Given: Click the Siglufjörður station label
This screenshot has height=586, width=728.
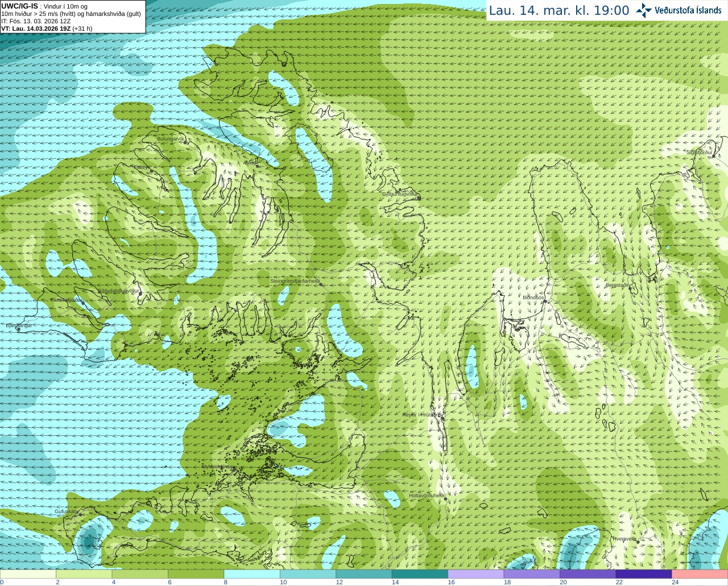Looking at the screenshot, I should tap(699, 152).
